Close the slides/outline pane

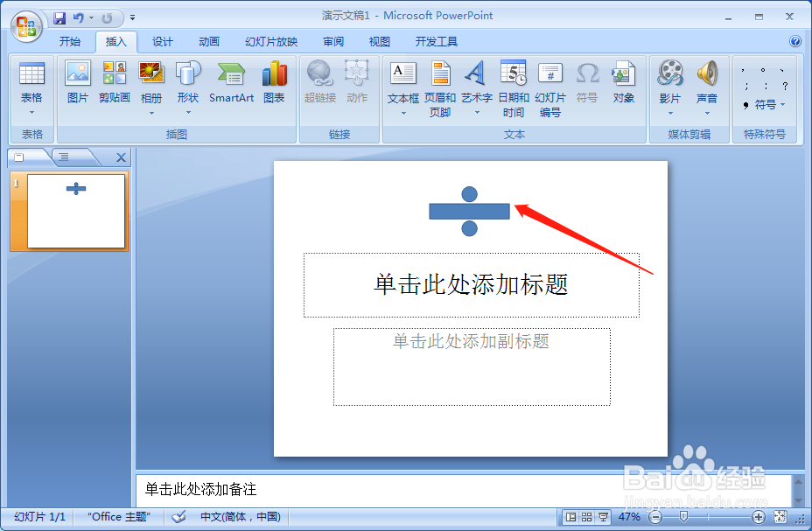point(121,157)
